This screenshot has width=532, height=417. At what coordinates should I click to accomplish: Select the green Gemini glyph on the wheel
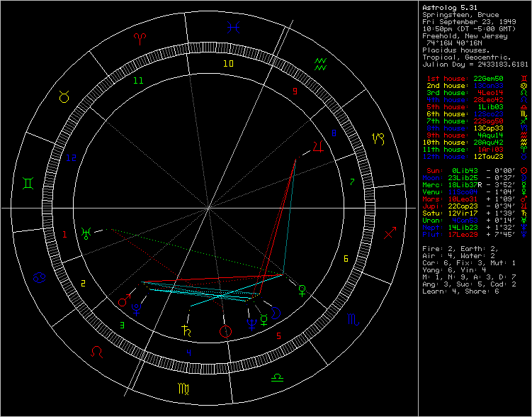point(28,184)
